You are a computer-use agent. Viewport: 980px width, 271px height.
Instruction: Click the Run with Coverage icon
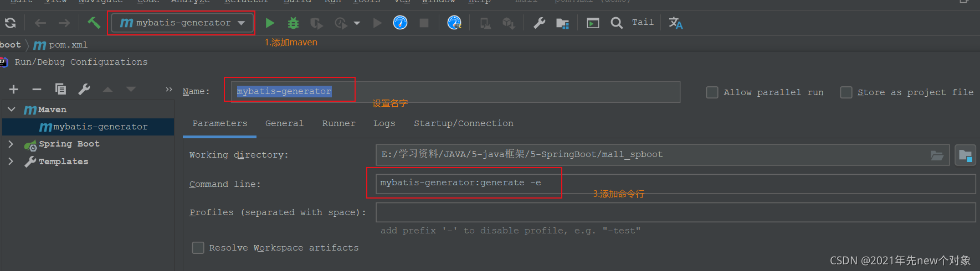pyautogui.click(x=316, y=23)
